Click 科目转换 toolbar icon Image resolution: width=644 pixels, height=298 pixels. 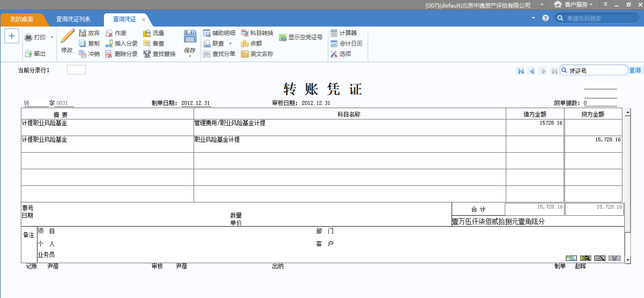click(245, 33)
